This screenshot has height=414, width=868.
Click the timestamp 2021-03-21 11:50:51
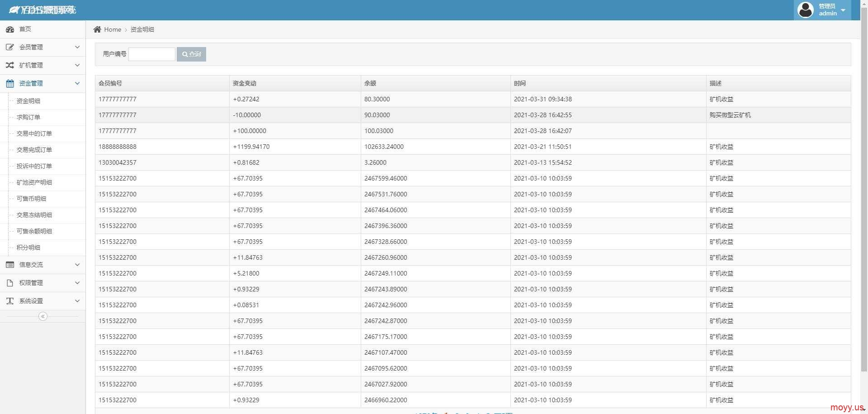(x=543, y=147)
